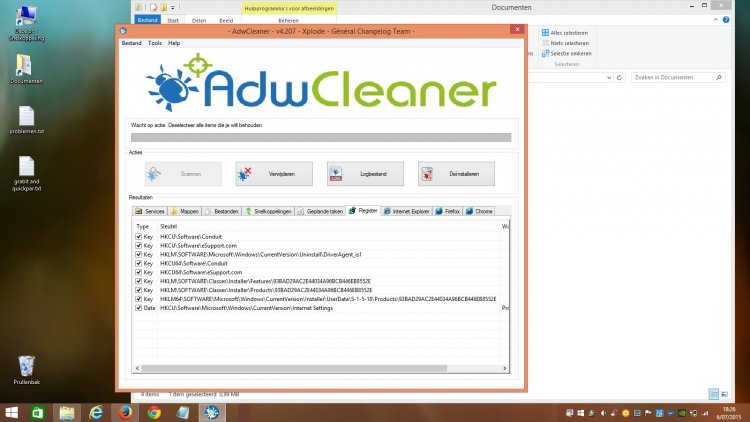
Task: Uncheck the HKCU64\Software\Conduit key
Action: 138,263
